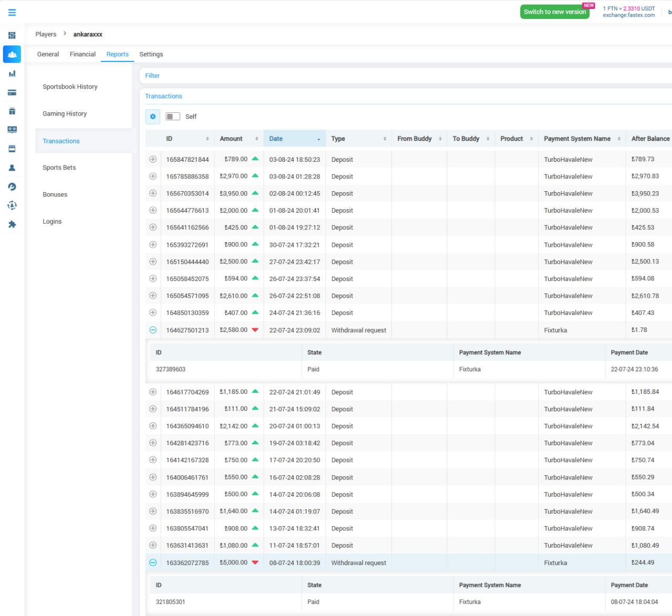672x616 pixels.
Task: Click the red arrow for transaction 164627501213
Action: (255, 330)
